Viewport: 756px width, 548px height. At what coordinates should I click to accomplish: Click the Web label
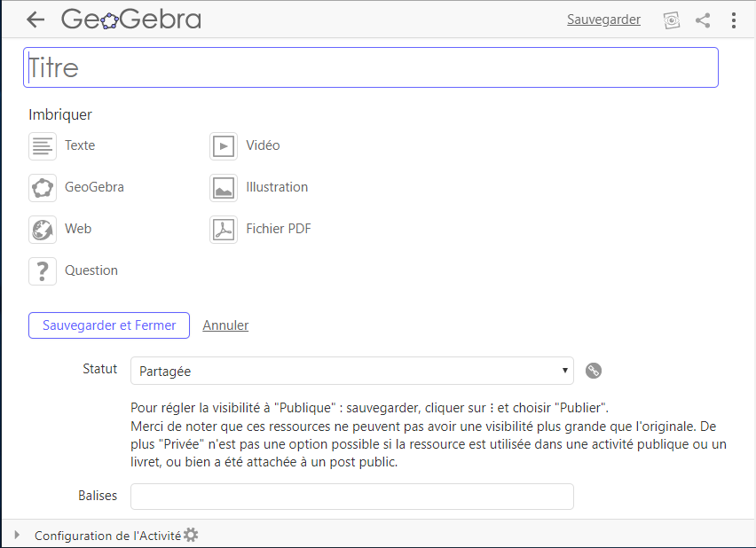pyautogui.click(x=78, y=229)
